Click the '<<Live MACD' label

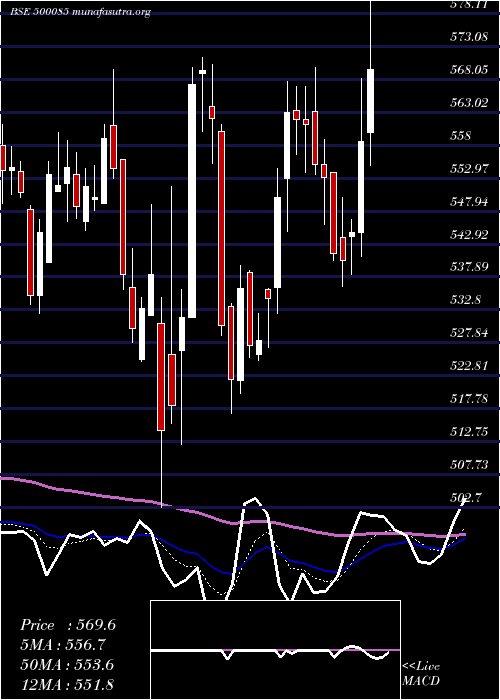point(421,674)
